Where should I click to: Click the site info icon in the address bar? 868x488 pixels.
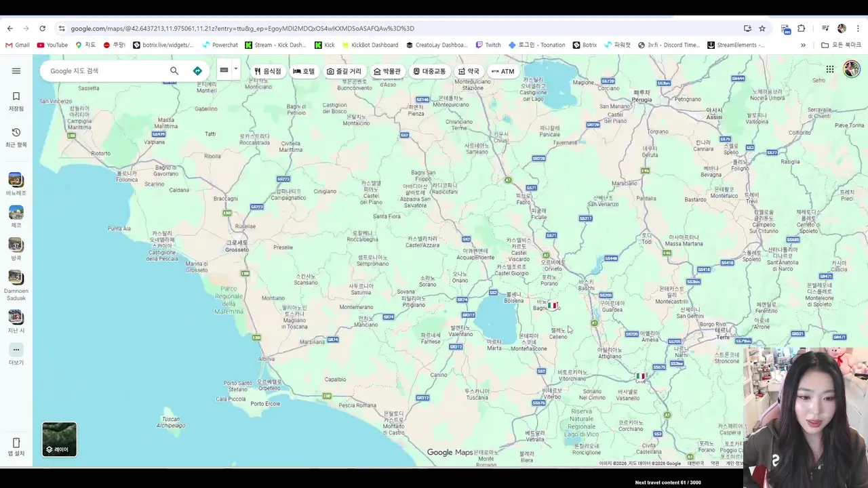pyautogui.click(x=62, y=28)
